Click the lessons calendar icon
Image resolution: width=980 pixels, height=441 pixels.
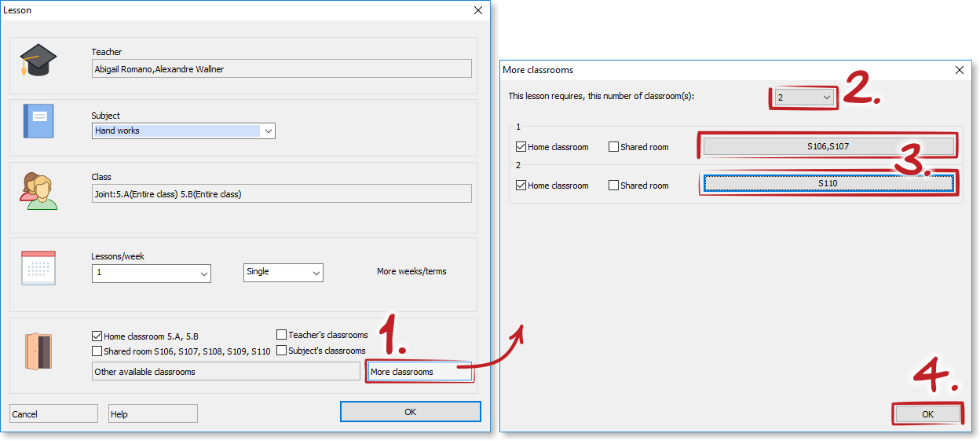tap(38, 267)
